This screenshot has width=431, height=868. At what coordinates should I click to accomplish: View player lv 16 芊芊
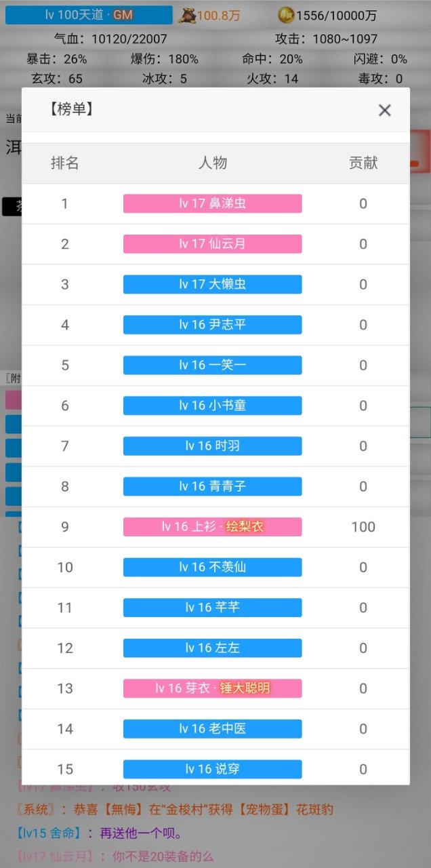(x=212, y=608)
